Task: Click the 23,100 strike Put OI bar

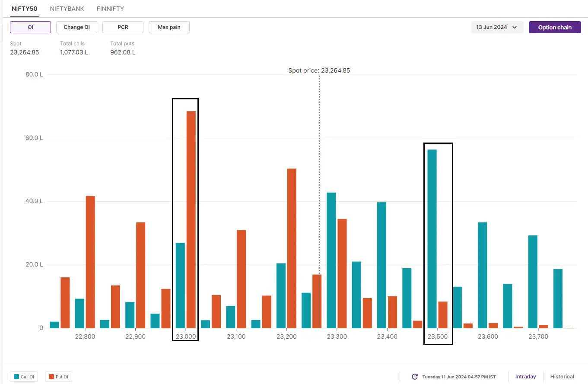Action: [242, 279]
